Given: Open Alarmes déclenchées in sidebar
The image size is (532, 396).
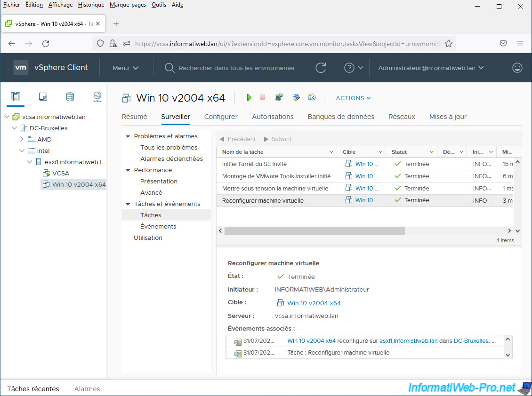Looking at the screenshot, I should pyautogui.click(x=171, y=158).
